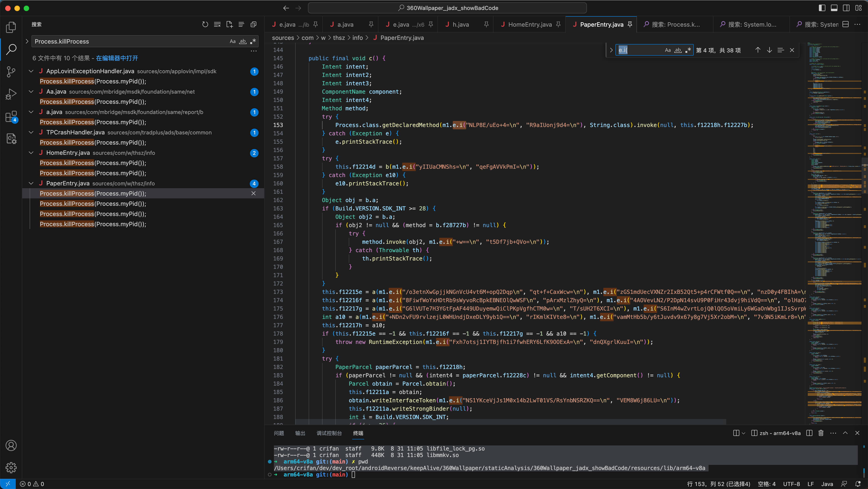The height and width of the screenshot is (489, 868).
Task: Expand replace field in sidebar search
Action: tap(27, 41)
